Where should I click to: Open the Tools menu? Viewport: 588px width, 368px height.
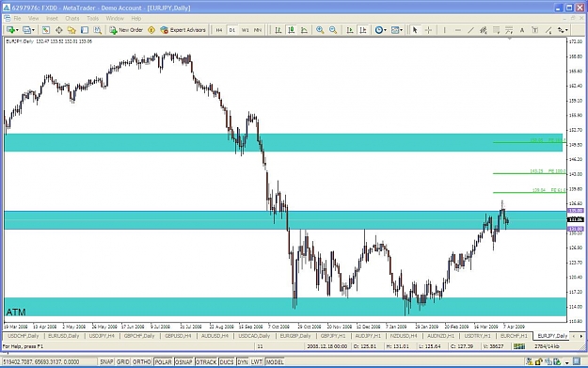coord(92,18)
